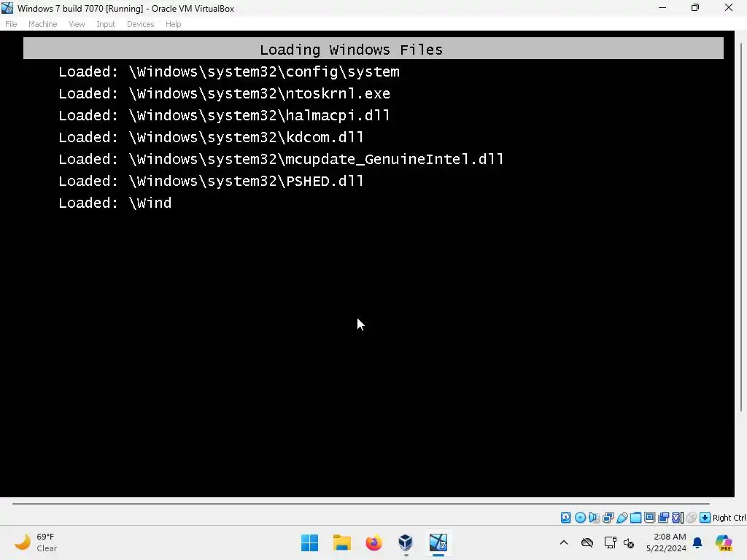Close the VirtualBox VM window

(x=729, y=7)
